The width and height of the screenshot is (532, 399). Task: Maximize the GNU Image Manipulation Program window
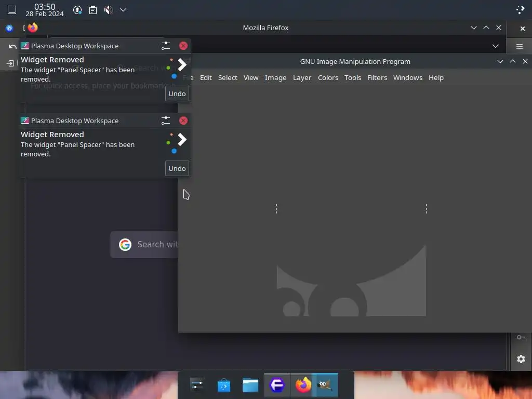(513, 61)
